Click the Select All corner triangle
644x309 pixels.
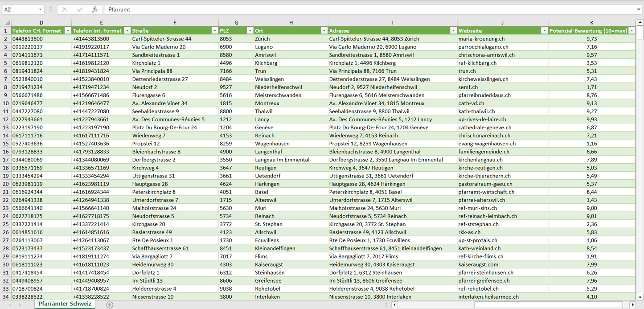(x=6, y=23)
